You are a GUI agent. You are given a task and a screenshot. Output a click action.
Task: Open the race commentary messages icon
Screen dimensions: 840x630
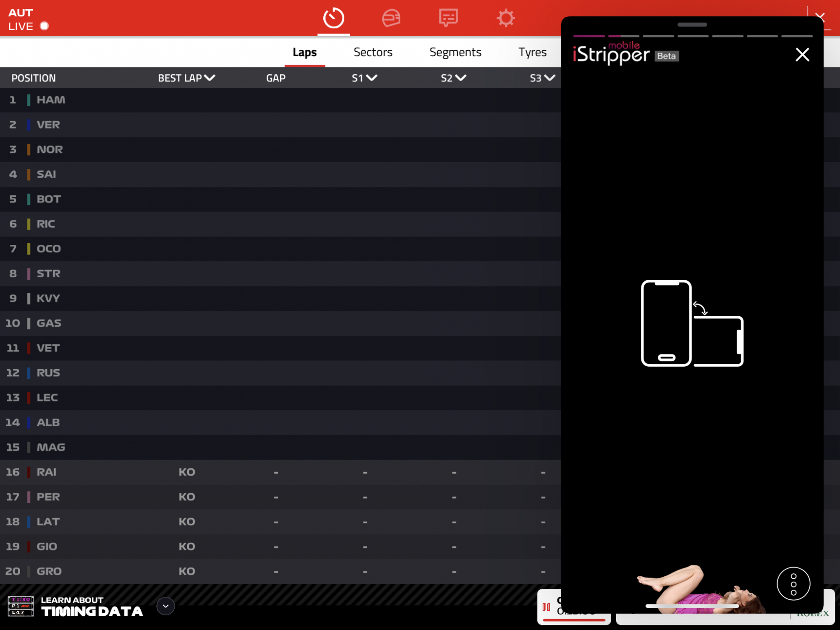coord(448,18)
